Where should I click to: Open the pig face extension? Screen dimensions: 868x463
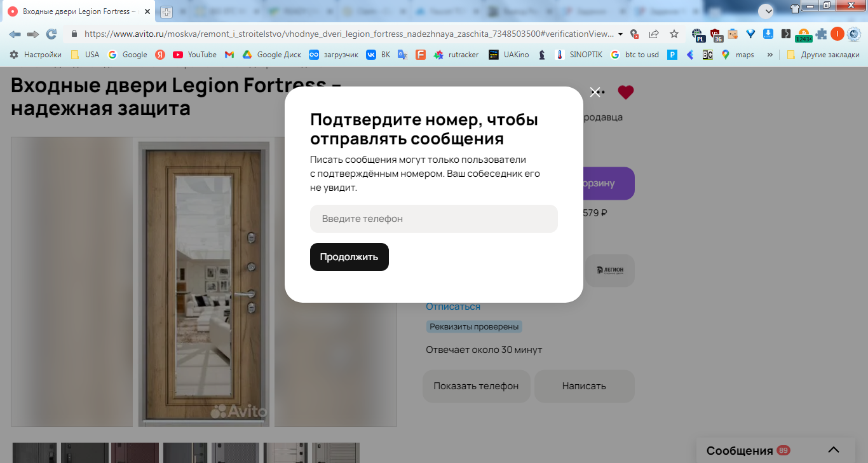point(733,34)
